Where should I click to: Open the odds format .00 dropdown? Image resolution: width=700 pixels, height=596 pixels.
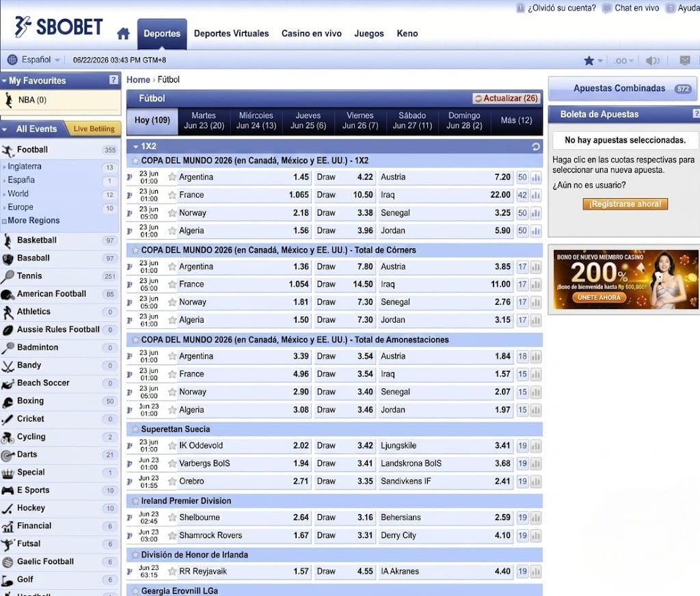(x=623, y=61)
